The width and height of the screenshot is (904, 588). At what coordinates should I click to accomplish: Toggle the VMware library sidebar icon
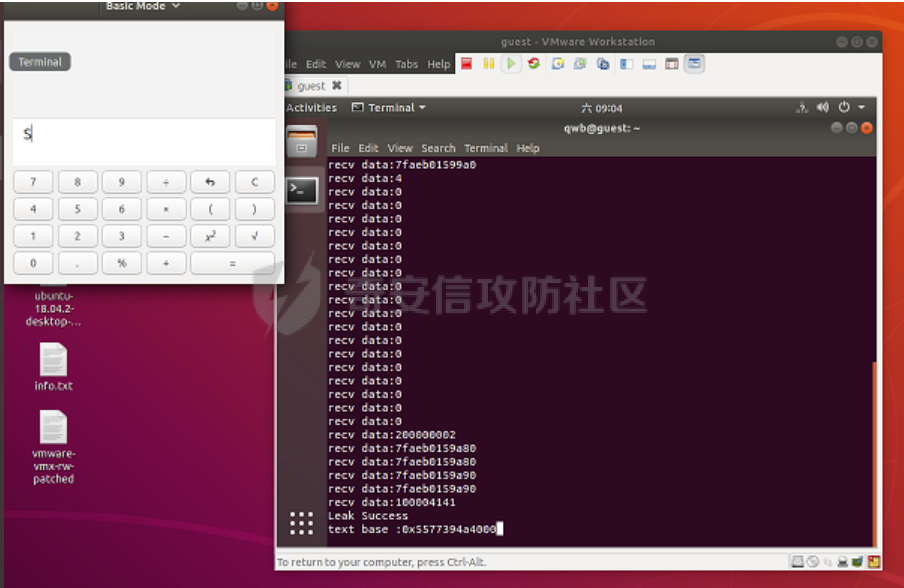627,64
